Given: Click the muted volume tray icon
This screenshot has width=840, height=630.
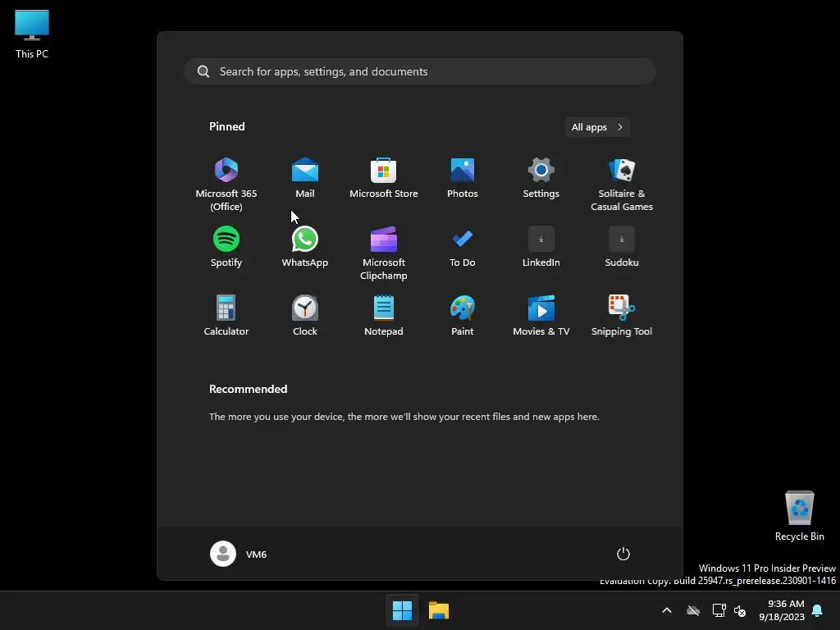Looking at the screenshot, I should point(740,610).
